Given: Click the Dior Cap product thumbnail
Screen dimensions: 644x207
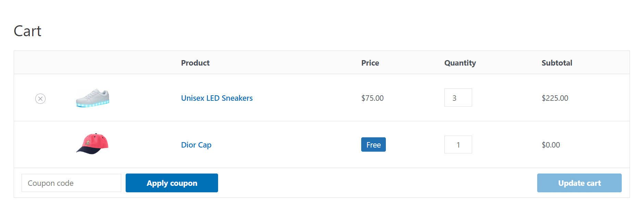Looking at the screenshot, I should 92,144.
